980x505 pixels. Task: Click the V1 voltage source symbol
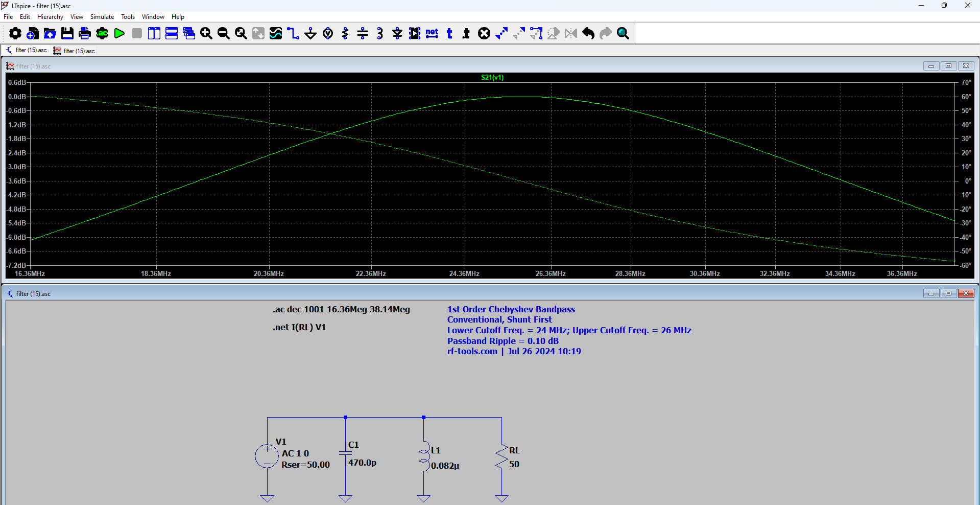tap(267, 456)
